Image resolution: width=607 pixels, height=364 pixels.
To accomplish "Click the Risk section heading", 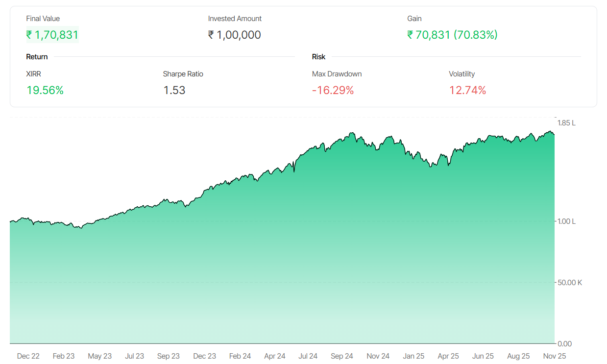I will (318, 57).
